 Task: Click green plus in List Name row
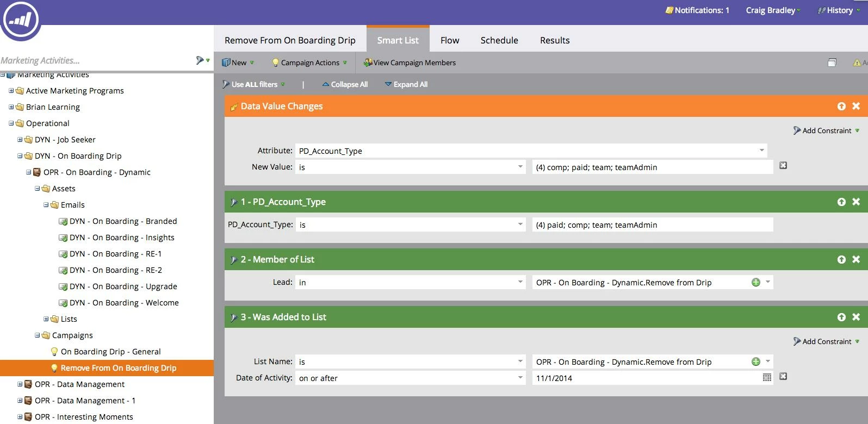click(755, 361)
